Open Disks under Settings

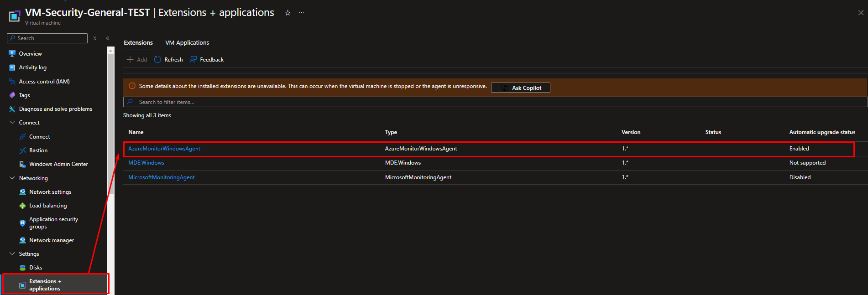pos(36,268)
